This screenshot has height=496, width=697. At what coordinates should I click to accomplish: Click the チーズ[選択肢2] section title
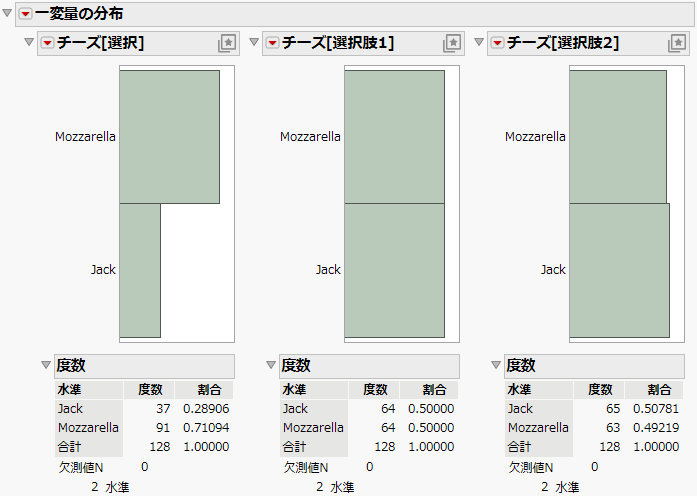coord(563,43)
